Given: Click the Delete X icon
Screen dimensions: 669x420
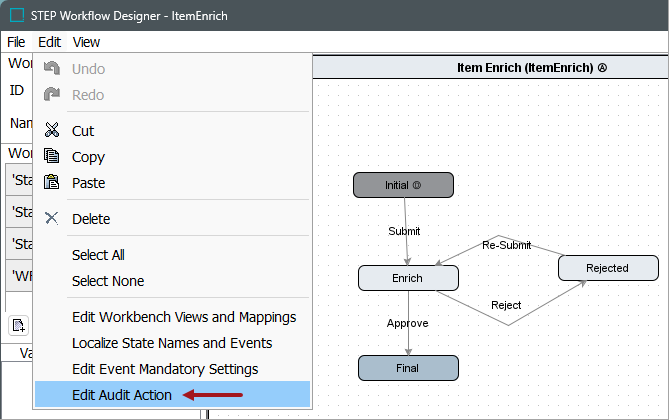Looking at the screenshot, I should coord(52,219).
